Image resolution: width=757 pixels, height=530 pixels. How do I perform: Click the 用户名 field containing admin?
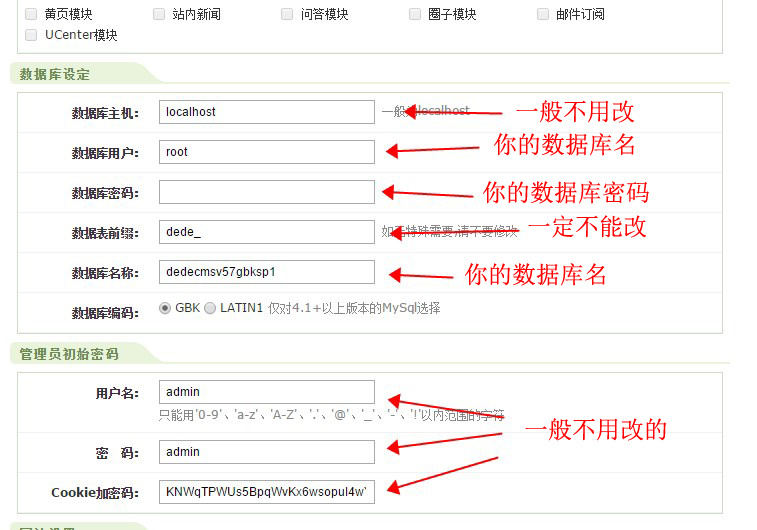[x=266, y=392]
